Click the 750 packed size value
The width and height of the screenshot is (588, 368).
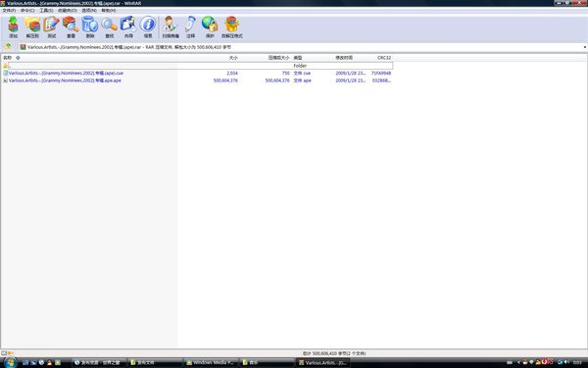click(286, 74)
